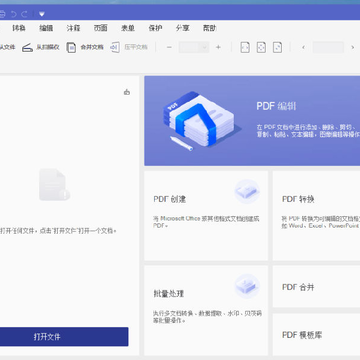Open the 表单 menu tab
This screenshot has width=360, height=360.
click(x=128, y=28)
